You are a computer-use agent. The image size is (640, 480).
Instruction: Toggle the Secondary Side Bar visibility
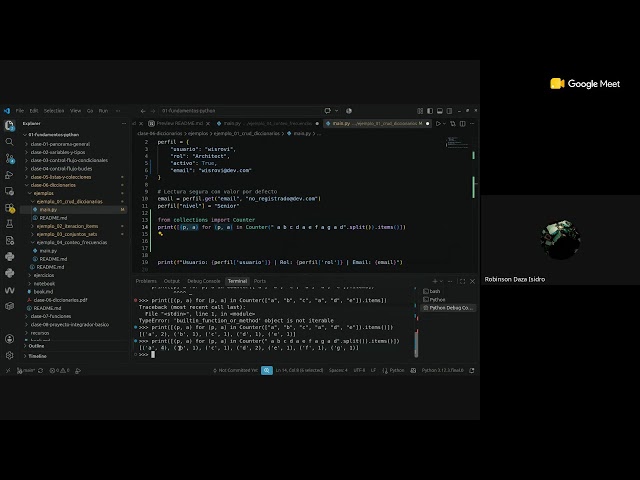coord(449,111)
